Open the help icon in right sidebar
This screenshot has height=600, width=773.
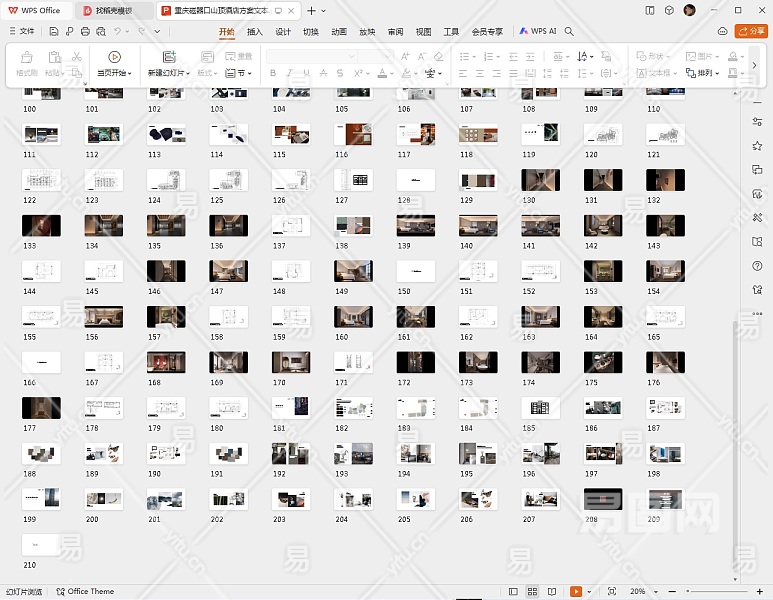click(x=757, y=265)
